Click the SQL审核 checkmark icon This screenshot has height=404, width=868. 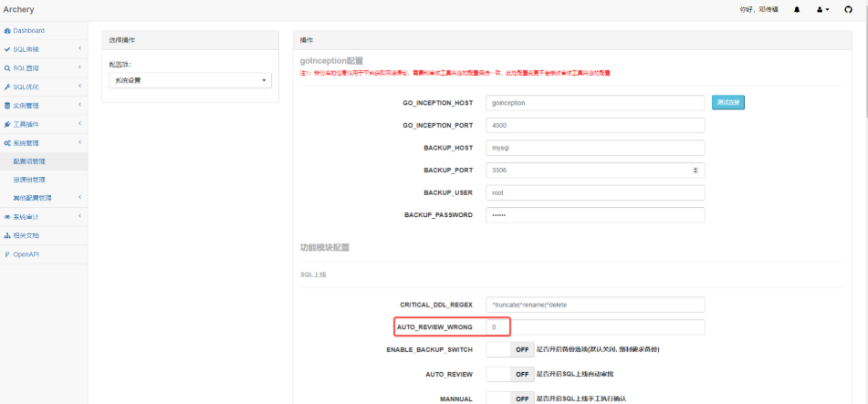tap(7, 50)
